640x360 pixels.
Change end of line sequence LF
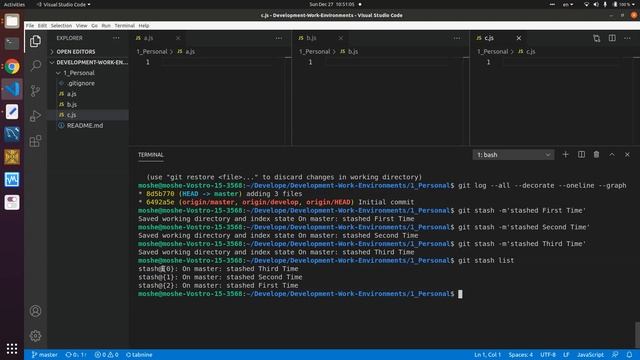pyautogui.click(x=566, y=355)
